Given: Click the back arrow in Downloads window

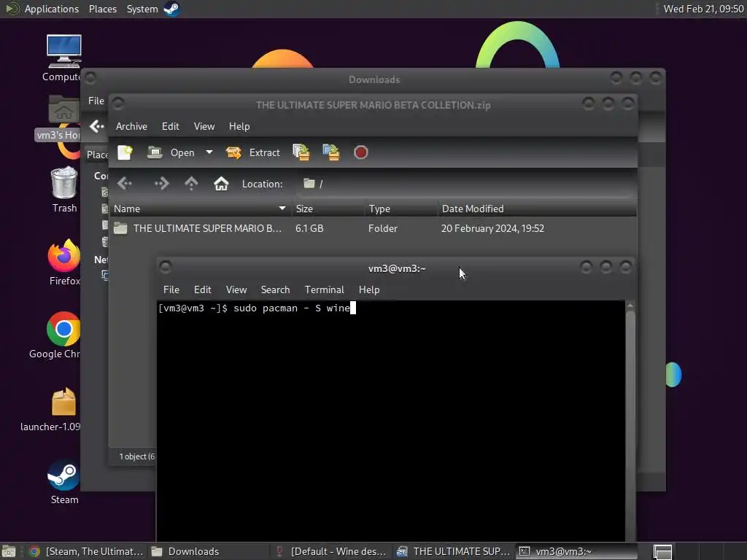Looking at the screenshot, I should [96, 126].
